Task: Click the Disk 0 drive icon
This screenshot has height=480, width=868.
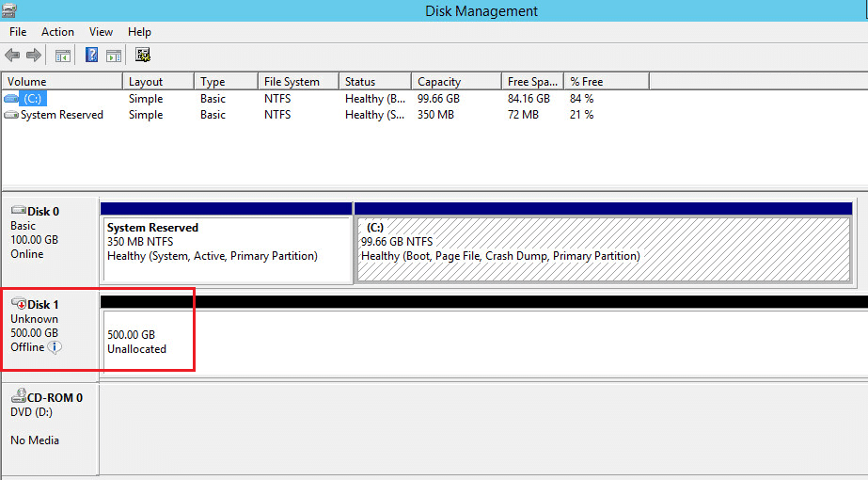Action: pos(19,210)
